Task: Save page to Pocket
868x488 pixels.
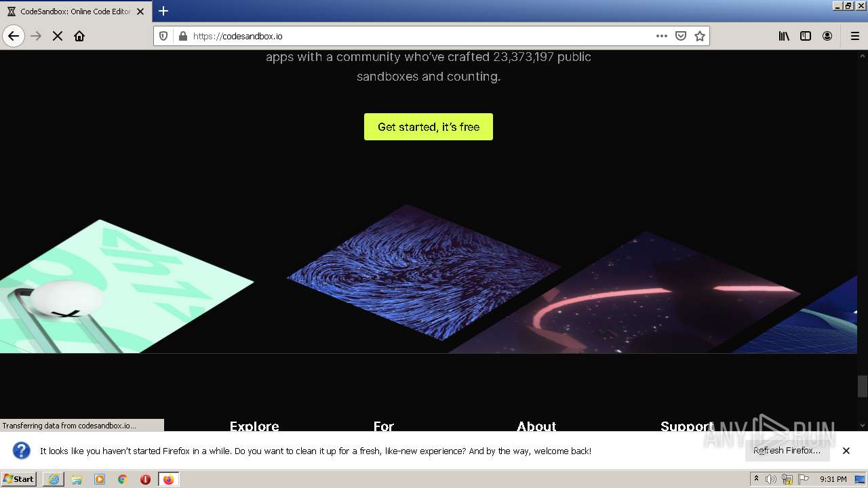Action: pos(681,36)
